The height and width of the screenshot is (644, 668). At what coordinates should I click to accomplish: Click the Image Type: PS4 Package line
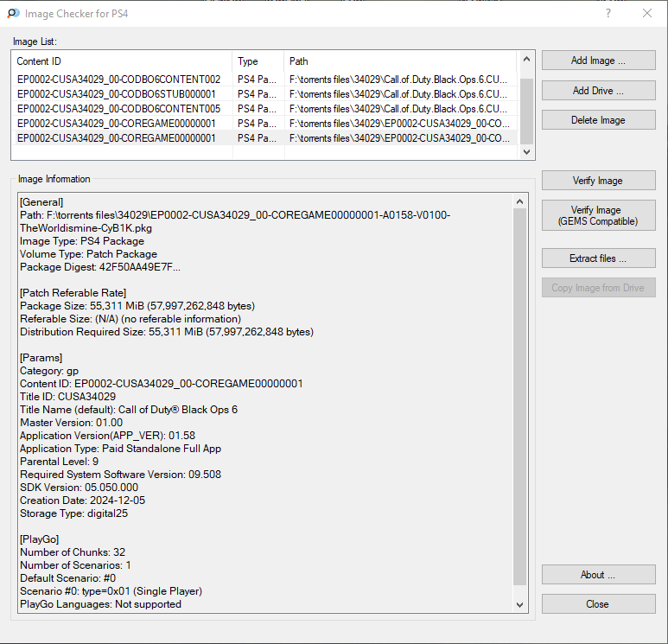point(82,241)
